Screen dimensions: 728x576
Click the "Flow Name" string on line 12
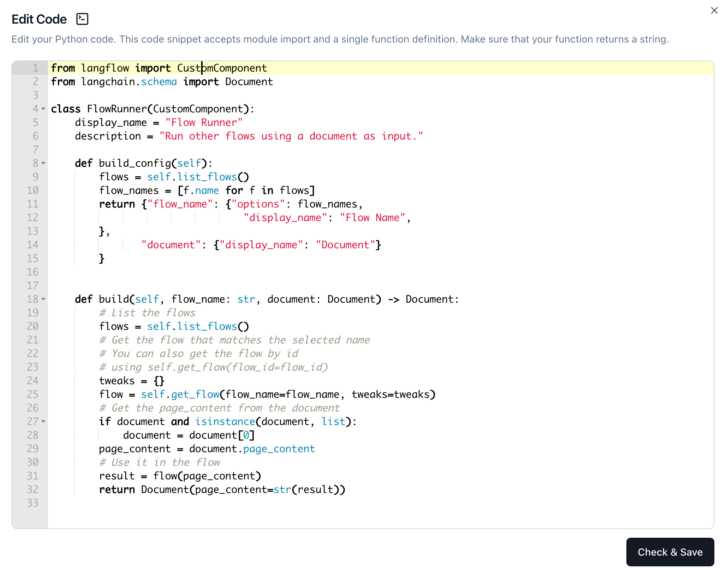coord(373,218)
